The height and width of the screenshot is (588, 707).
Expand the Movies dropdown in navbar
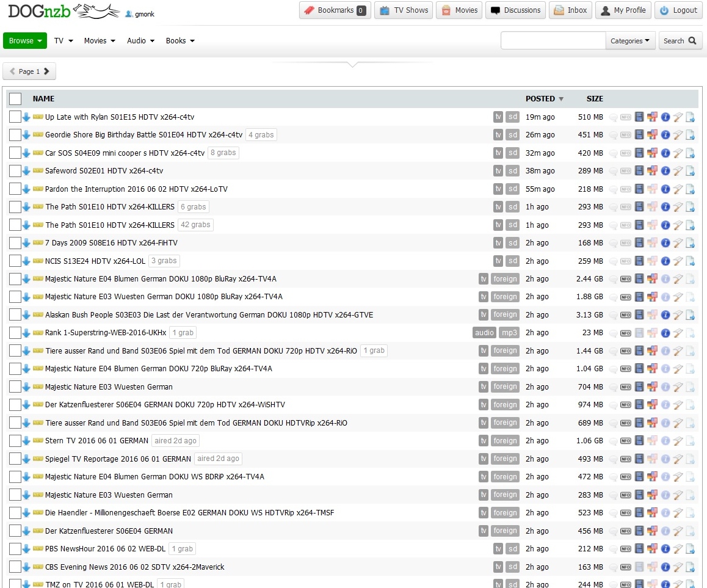click(x=100, y=40)
